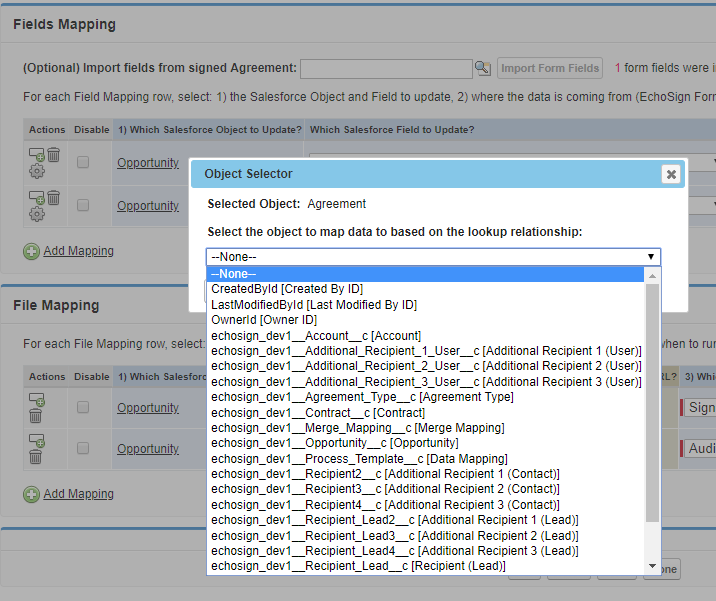Click the import signed Agreement input field
716x601 pixels.
click(386, 68)
